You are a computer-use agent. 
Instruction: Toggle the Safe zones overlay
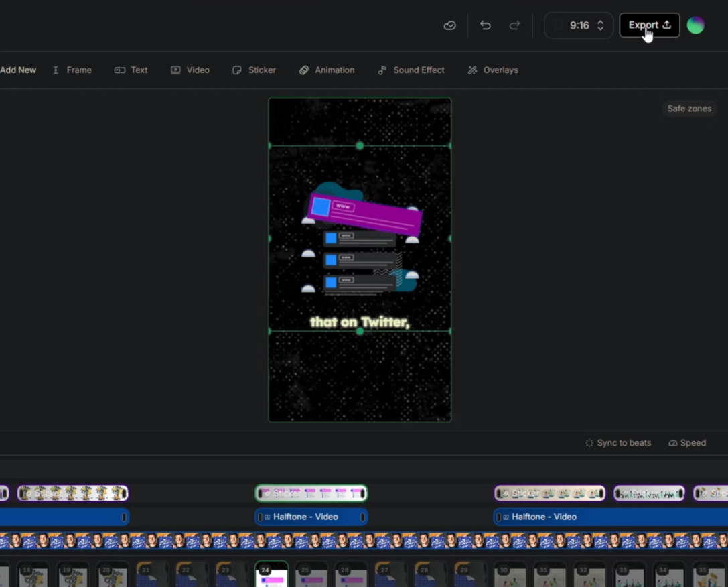pos(688,108)
